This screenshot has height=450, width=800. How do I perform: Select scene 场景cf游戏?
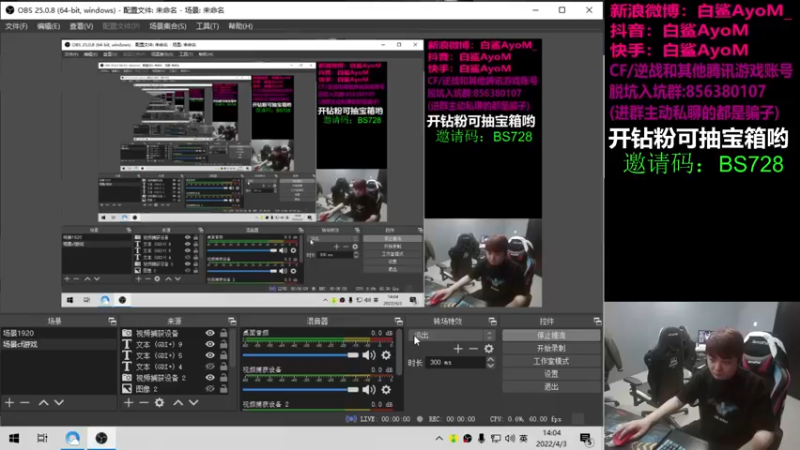59,344
